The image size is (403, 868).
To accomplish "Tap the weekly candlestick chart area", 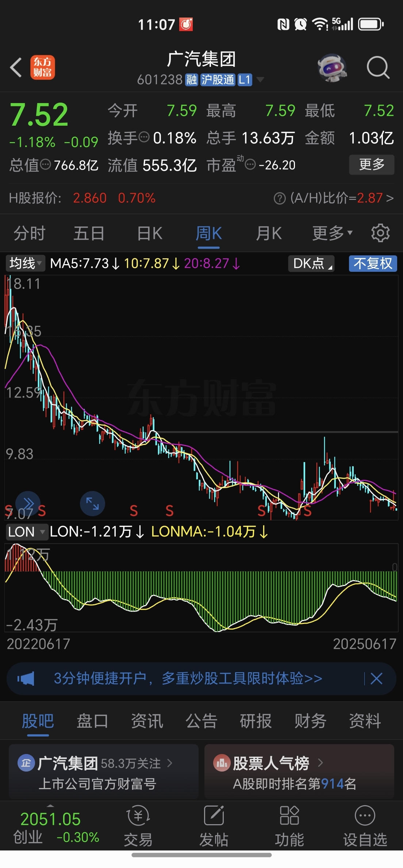I will 201,397.
